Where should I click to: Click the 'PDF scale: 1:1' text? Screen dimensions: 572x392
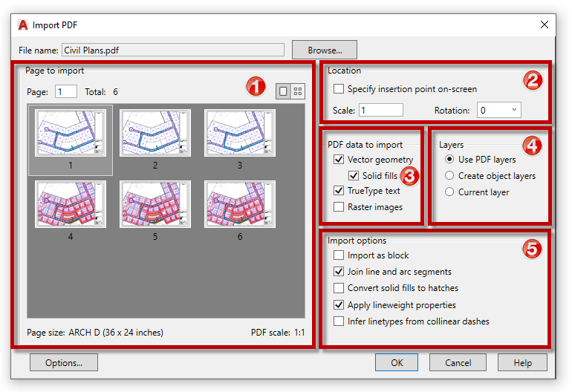pos(278,332)
